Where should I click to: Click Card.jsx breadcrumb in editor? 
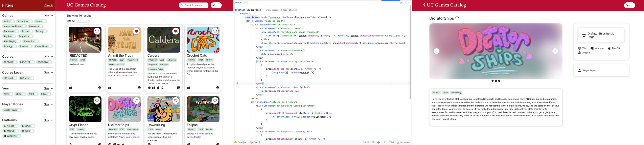(240, 143)
